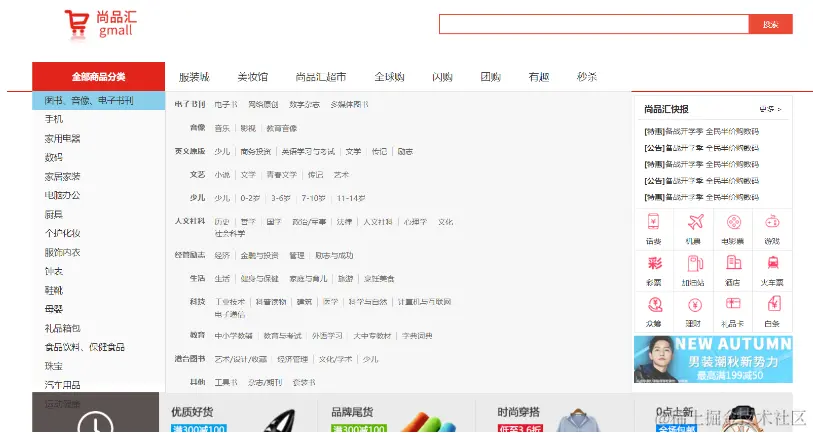
Task: Open 全球购 navigation item
Action: point(389,77)
